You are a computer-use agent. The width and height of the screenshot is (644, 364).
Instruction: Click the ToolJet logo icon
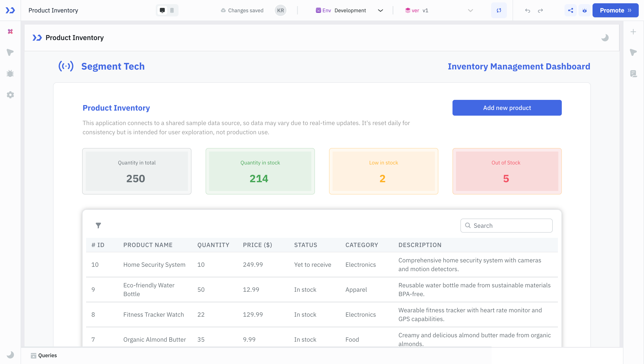[10, 10]
